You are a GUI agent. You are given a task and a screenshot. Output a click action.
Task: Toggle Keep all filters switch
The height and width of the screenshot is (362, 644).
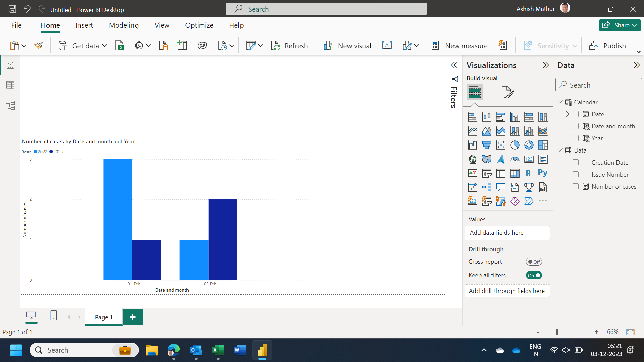[534, 276]
